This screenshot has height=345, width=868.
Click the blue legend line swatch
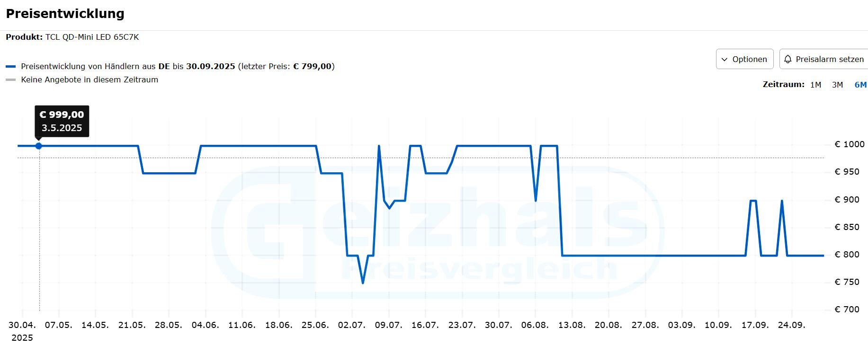tap(11, 67)
